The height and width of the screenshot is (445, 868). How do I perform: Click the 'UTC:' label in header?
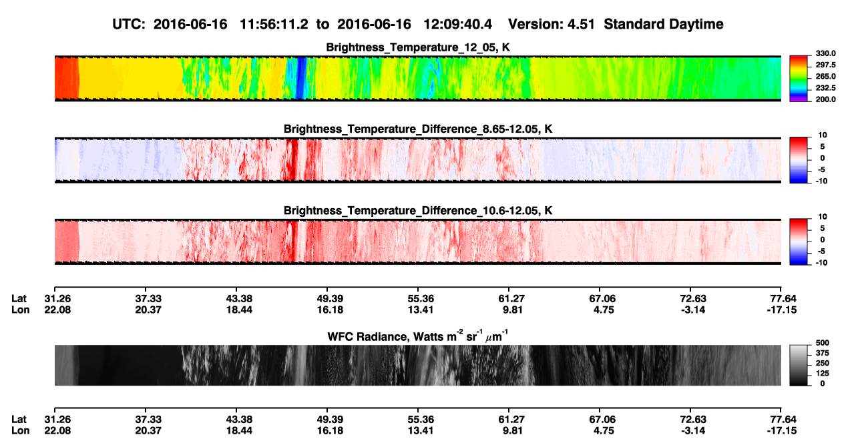pos(130,25)
